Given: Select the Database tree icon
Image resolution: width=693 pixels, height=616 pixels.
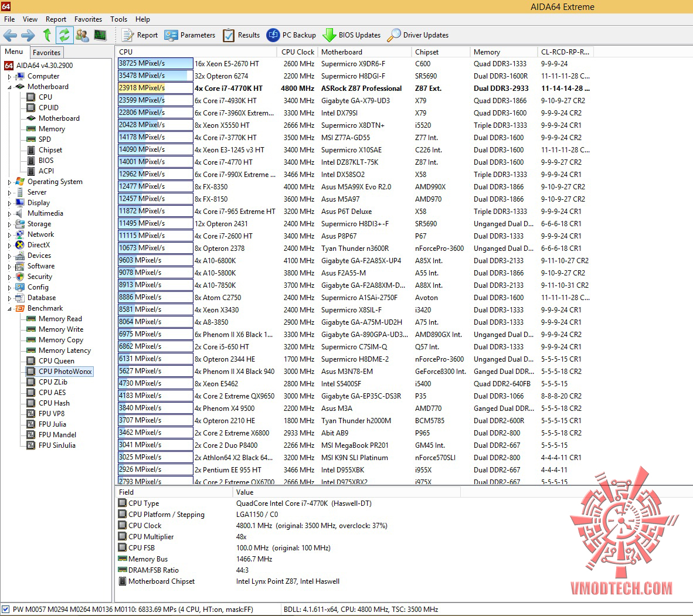Looking at the screenshot, I should (x=20, y=298).
